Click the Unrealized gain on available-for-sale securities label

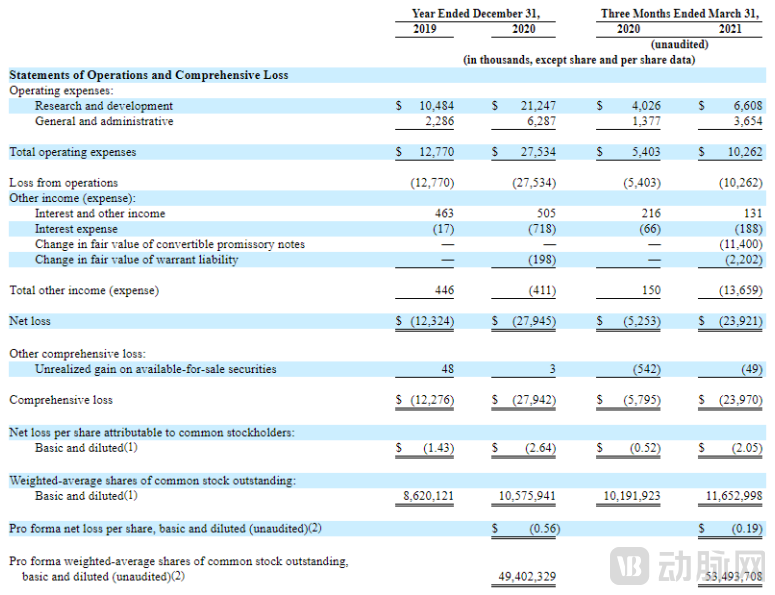(x=155, y=369)
